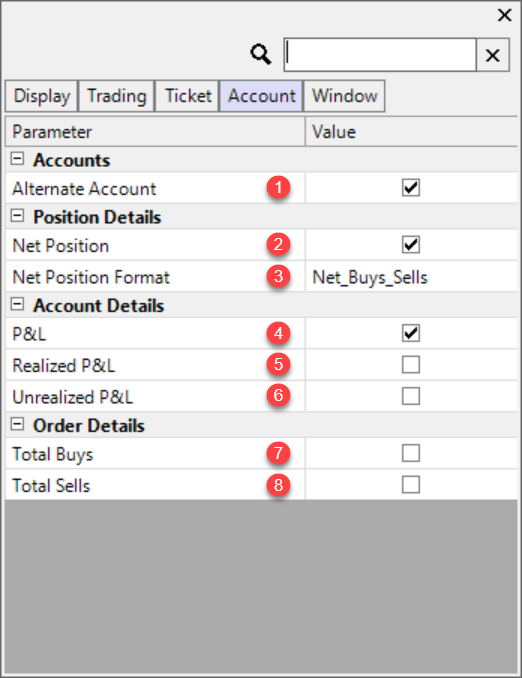Enable the Unrealized P&L checkbox
Screen dimensions: 522x678
[410, 396]
